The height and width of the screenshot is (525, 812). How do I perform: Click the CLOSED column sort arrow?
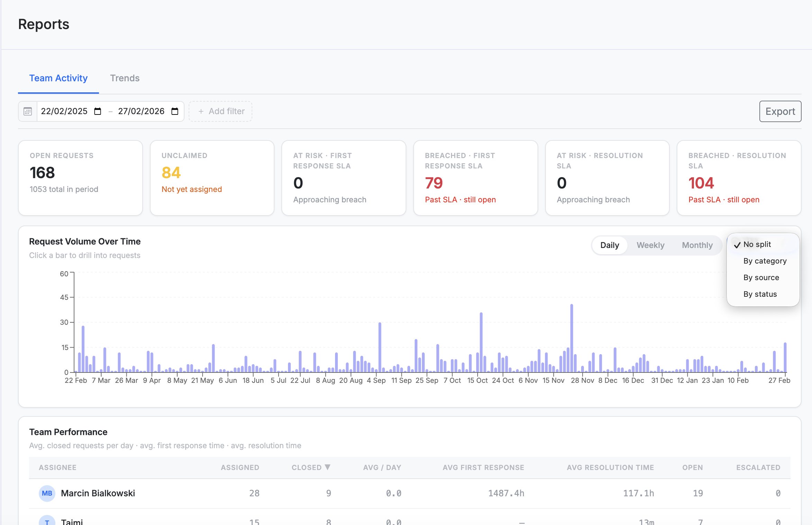(327, 467)
